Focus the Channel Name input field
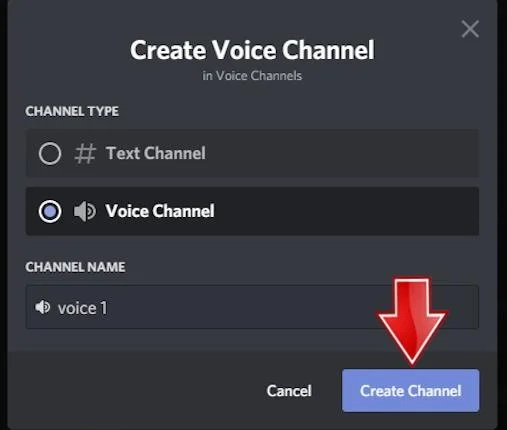 coord(252,307)
